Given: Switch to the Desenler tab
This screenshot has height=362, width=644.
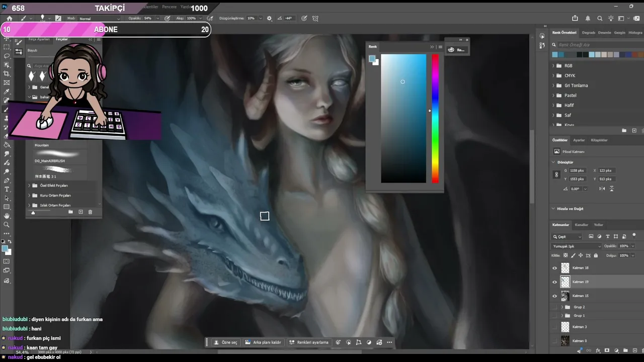Looking at the screenshot, I should tap(604, 33).
